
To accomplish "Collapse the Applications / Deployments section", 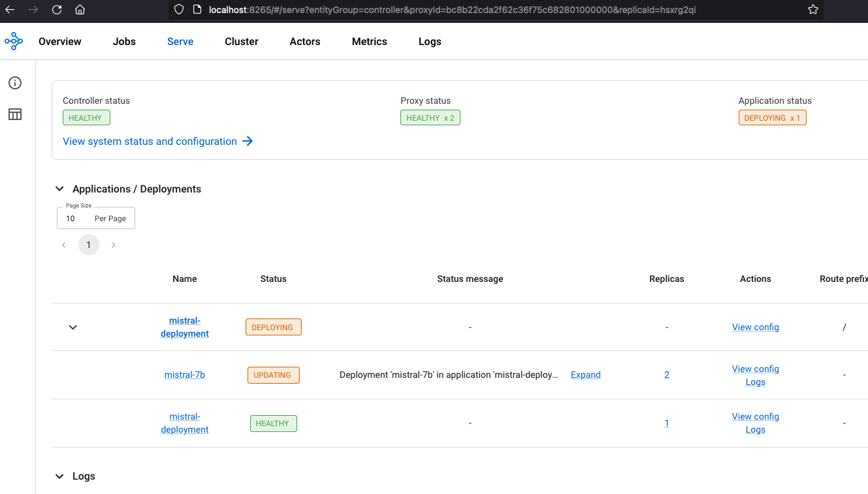I will pyautogui.click(x=59, y=188).
